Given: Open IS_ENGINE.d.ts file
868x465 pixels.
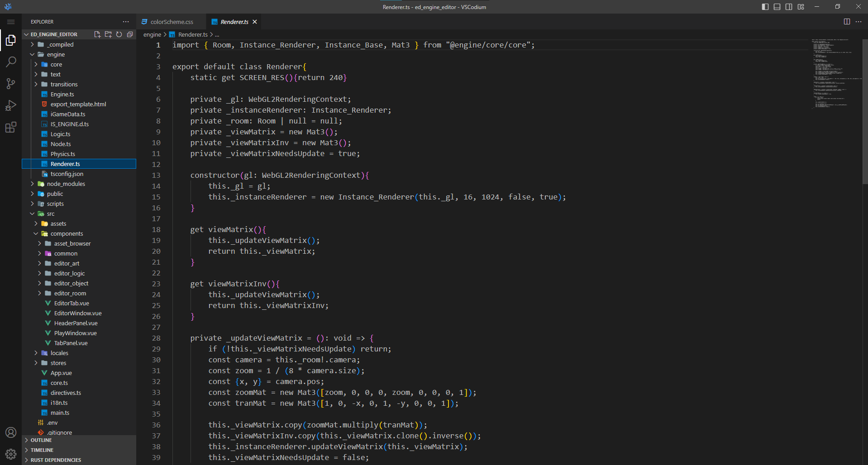Looking at the screenshot, I should [x=79, y=124].
